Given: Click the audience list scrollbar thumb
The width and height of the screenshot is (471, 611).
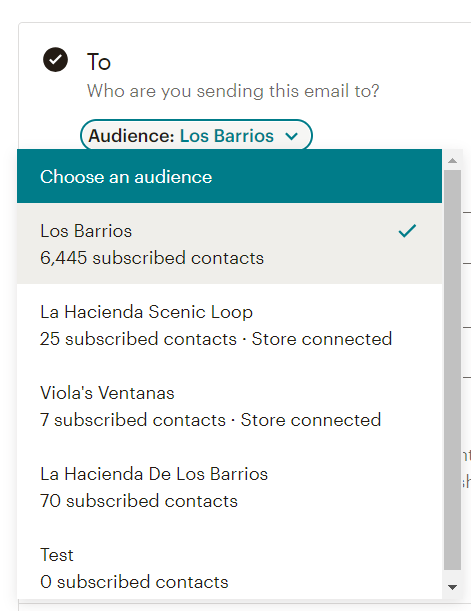Looking at the screenshot, I should pos(452,370).
